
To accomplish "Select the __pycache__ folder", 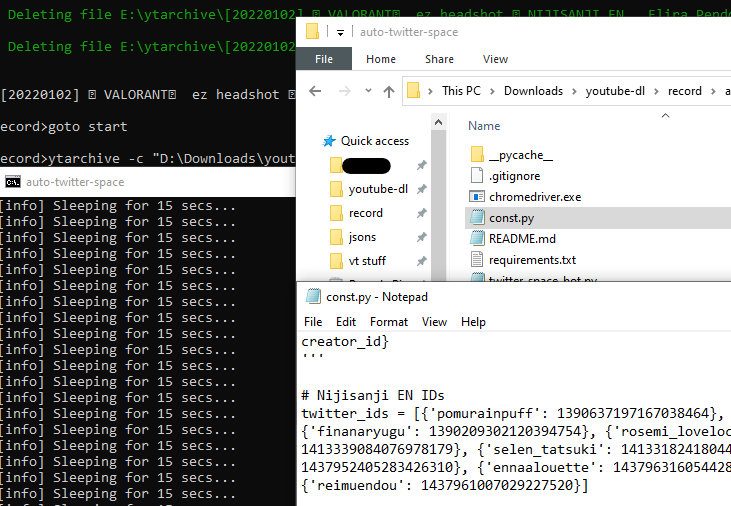I will (521, 155).
